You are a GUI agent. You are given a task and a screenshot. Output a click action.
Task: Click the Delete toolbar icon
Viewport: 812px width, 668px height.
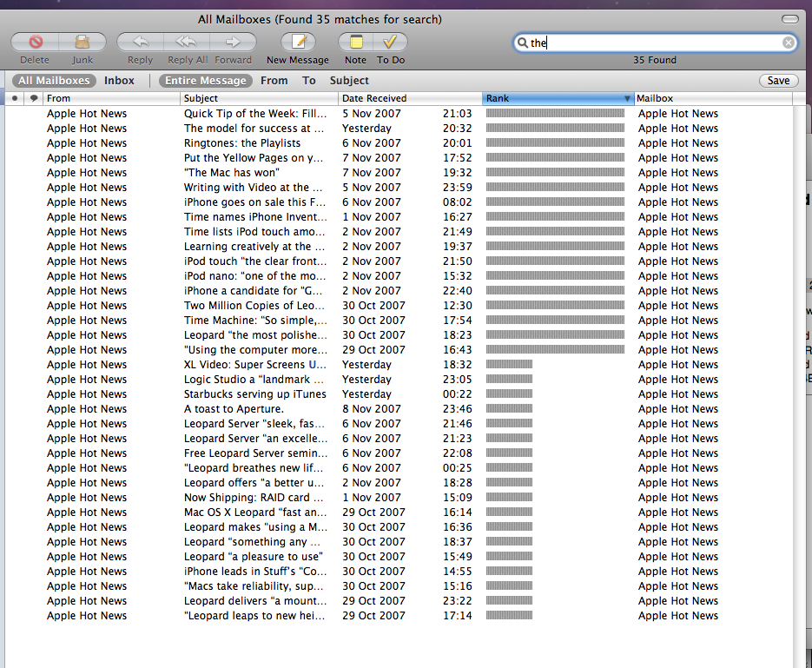click(x=36, y=42)
